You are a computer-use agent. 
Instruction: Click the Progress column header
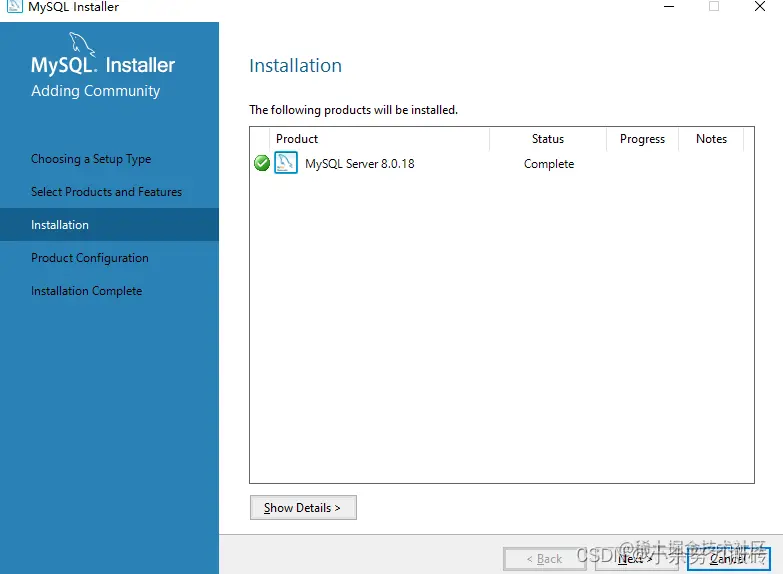click(x=642, y=139)
